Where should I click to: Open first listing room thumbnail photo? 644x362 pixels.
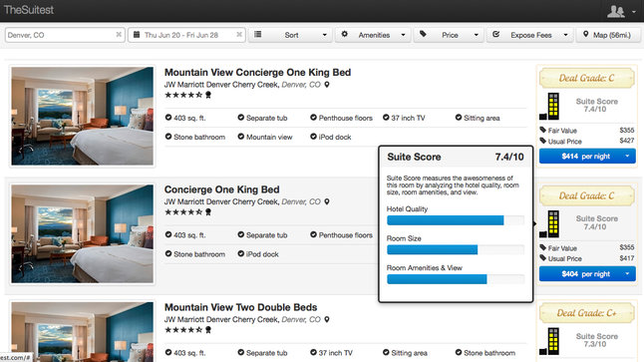[82, 117]
